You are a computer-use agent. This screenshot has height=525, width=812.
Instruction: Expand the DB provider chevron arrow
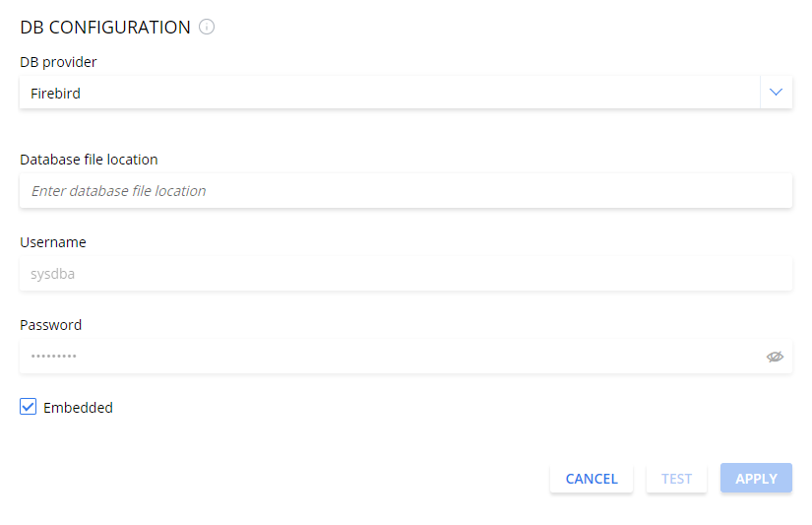pos(776,93)
